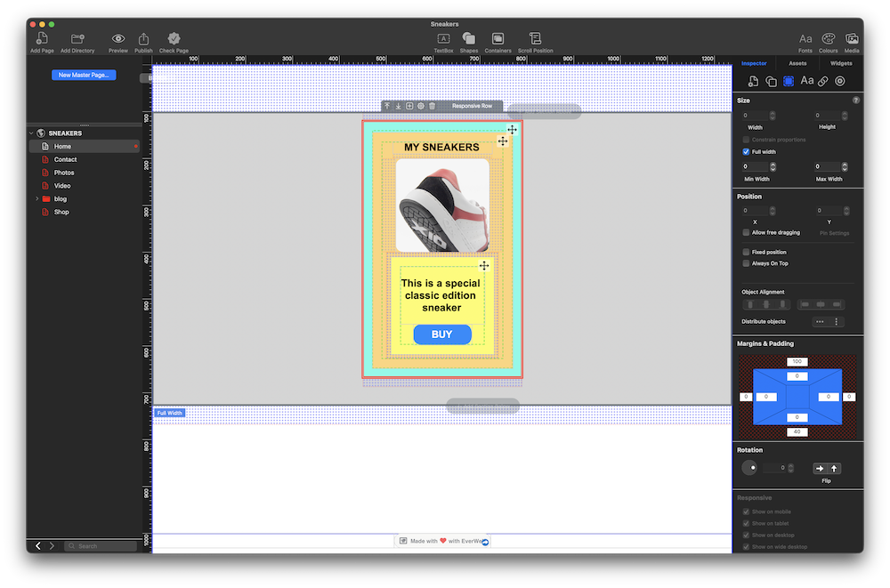Open the Shapes tool
The width and height of the screenshot is (890, 588).
(x=469, y=39)
